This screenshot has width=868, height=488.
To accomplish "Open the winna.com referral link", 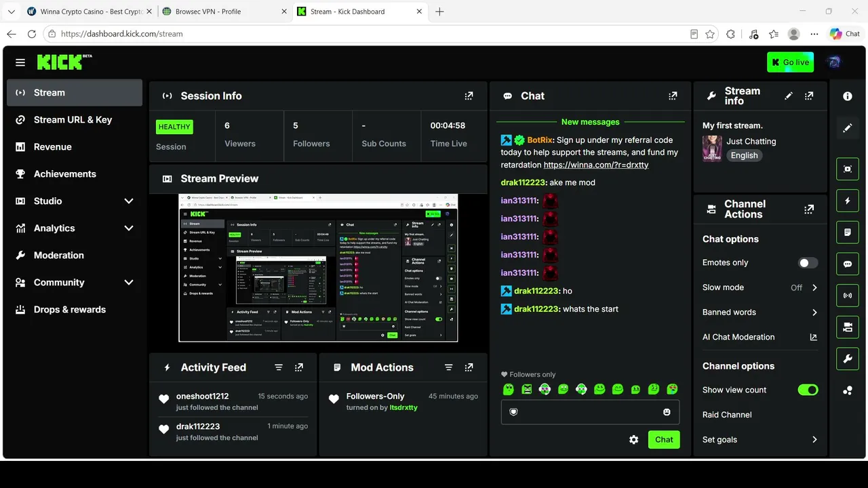I will pos(596,165).
